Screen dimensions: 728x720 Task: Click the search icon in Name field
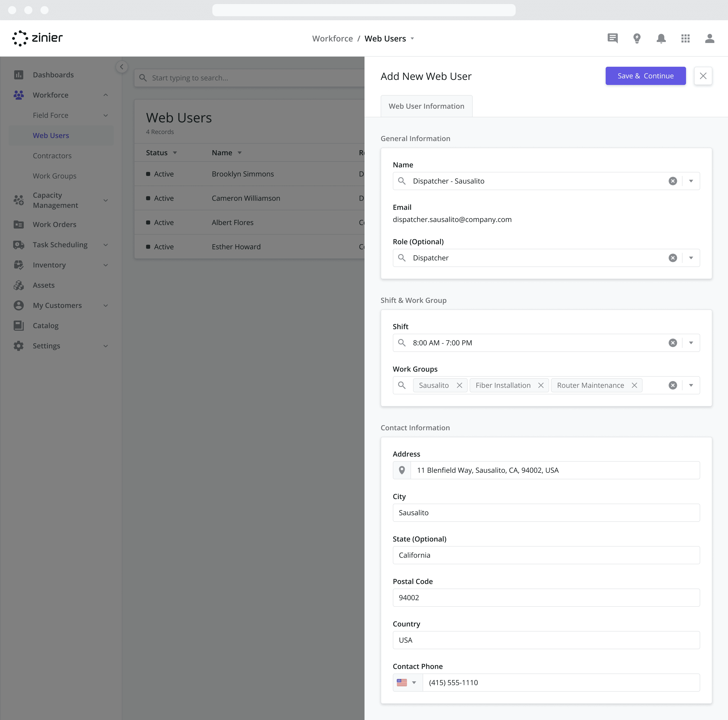click(402, 181)
